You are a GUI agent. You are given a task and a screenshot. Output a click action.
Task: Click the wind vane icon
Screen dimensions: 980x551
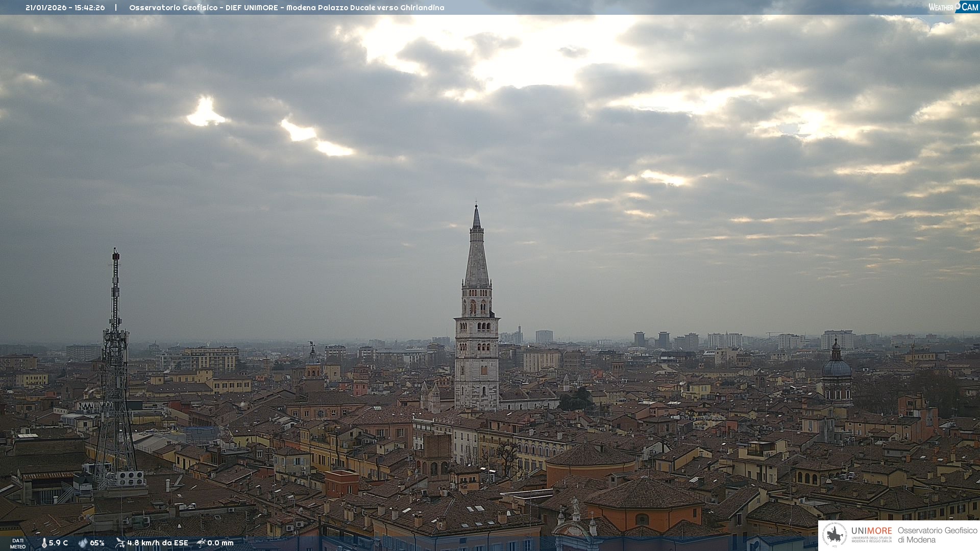tap(120, 543)
